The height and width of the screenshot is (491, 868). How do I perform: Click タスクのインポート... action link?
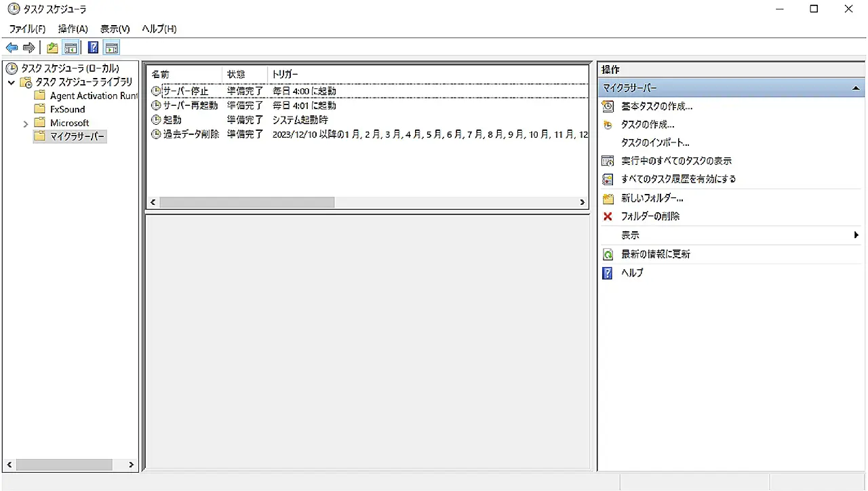[x=655, y=143]
